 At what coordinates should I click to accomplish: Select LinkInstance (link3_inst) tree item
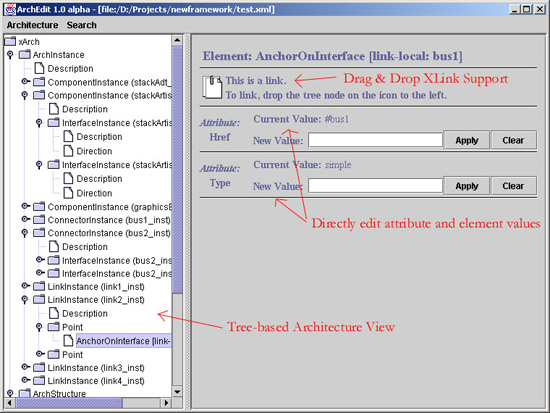coord(96,367)
